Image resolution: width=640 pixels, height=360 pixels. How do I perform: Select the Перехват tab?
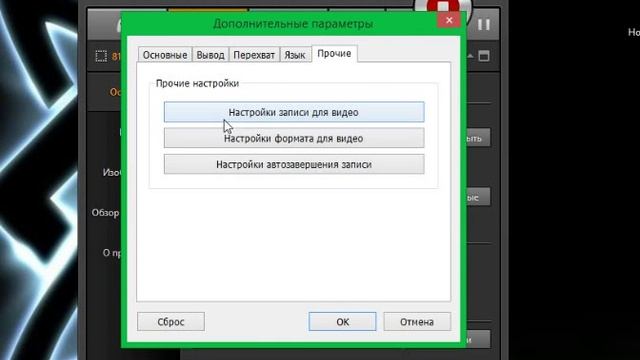(254, 55)
